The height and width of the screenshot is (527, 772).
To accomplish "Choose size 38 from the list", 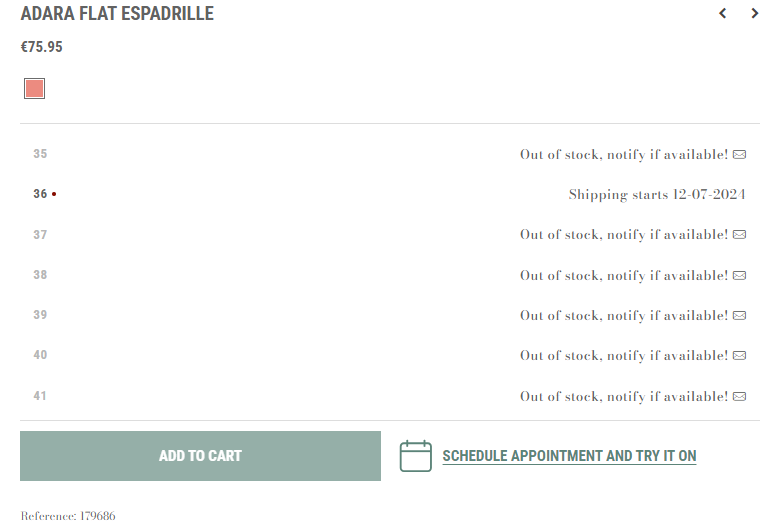I will [389, 275].
